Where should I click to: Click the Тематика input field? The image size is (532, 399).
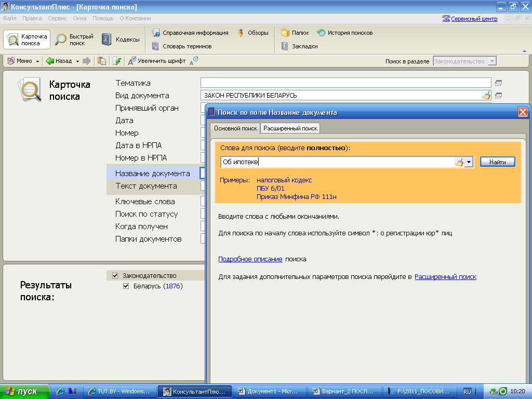tap(345, 83)
